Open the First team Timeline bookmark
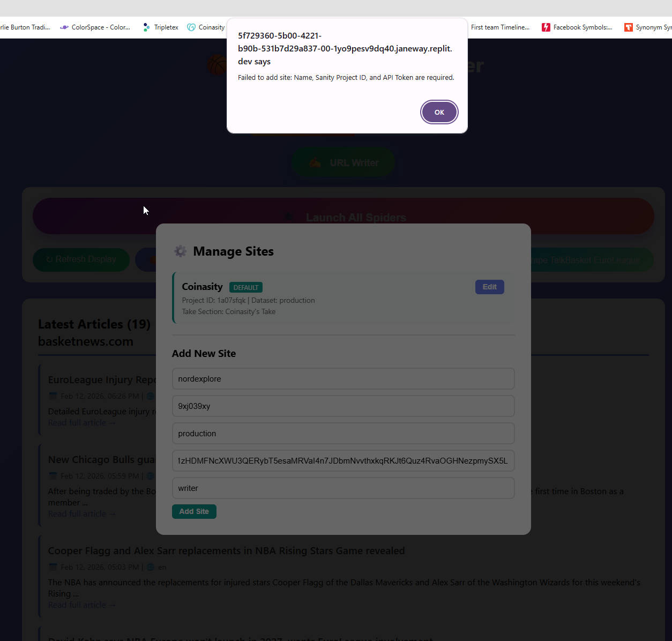This screenshot has width=672, height=641. pos(499,27)
